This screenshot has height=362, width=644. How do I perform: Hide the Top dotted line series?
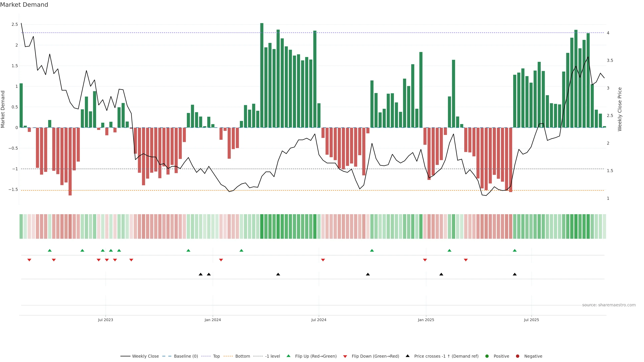(x=216, y=356)
